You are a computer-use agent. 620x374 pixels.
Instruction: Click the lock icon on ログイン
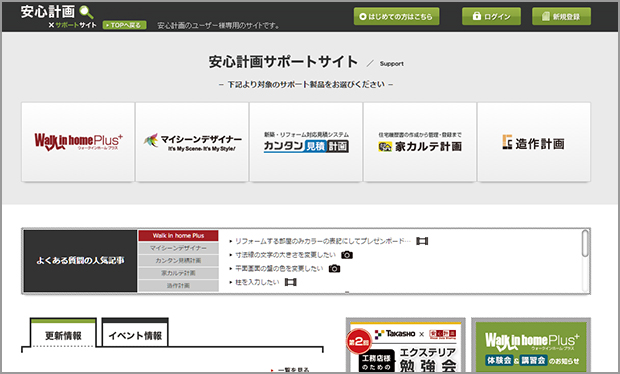477,16
